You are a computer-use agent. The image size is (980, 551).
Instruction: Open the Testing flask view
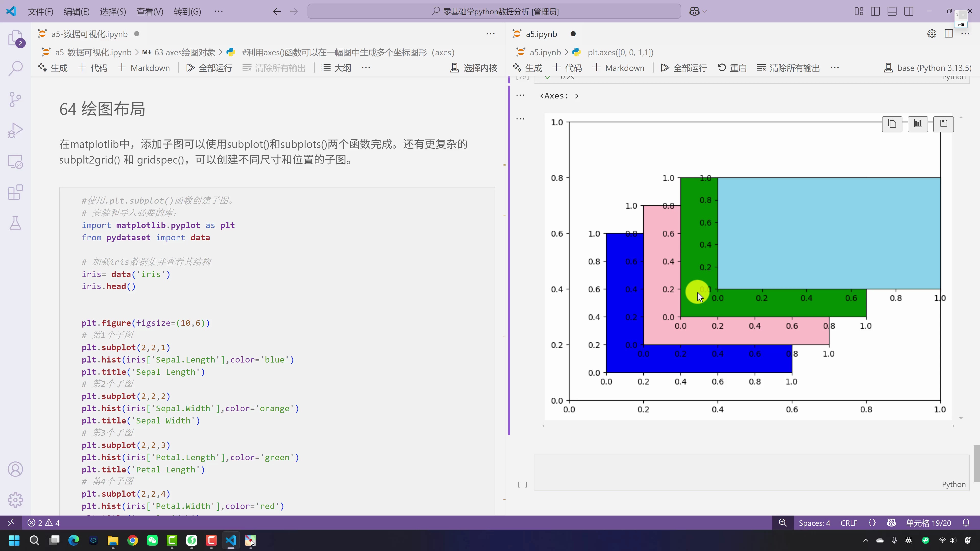click(15, 223)
